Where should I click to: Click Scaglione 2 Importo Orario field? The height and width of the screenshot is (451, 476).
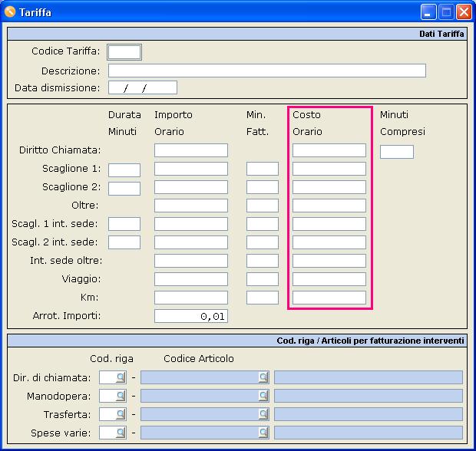(191, 187)
